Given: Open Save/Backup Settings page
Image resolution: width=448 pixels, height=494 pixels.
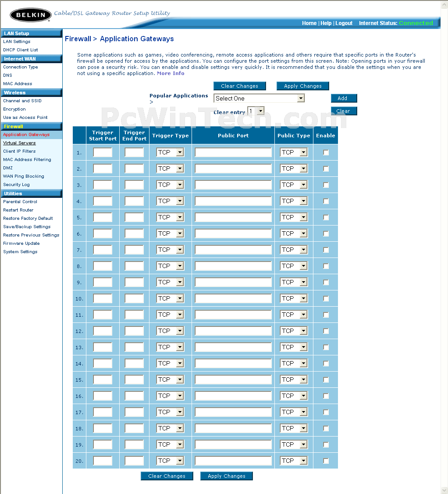Looking at the screenshot, I should [x=27, y=227].
